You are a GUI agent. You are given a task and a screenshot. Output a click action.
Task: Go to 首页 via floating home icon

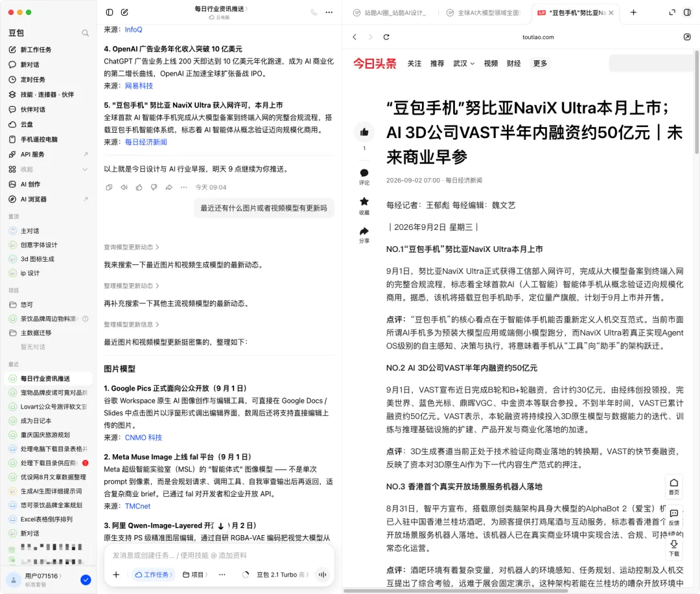point(674,486)
